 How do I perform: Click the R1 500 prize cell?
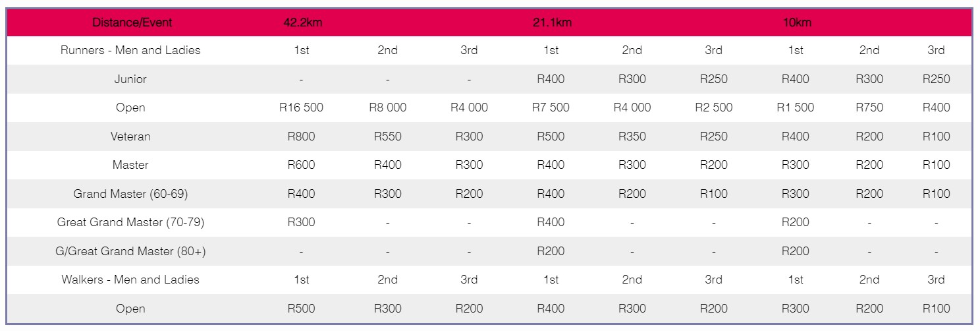point(796,107)
